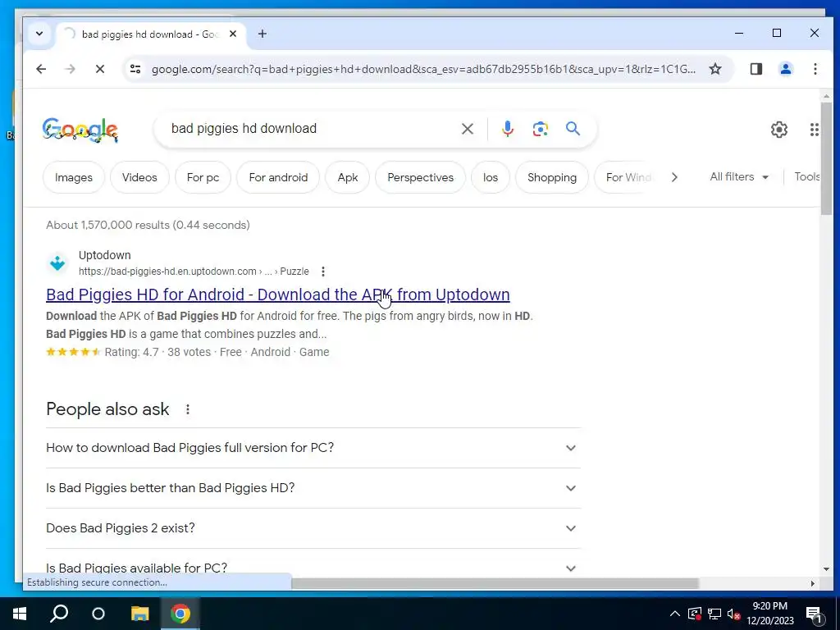Show hidden system tray icons
Image resolution: width=840 pixels, height=630 pixels.
674,614
